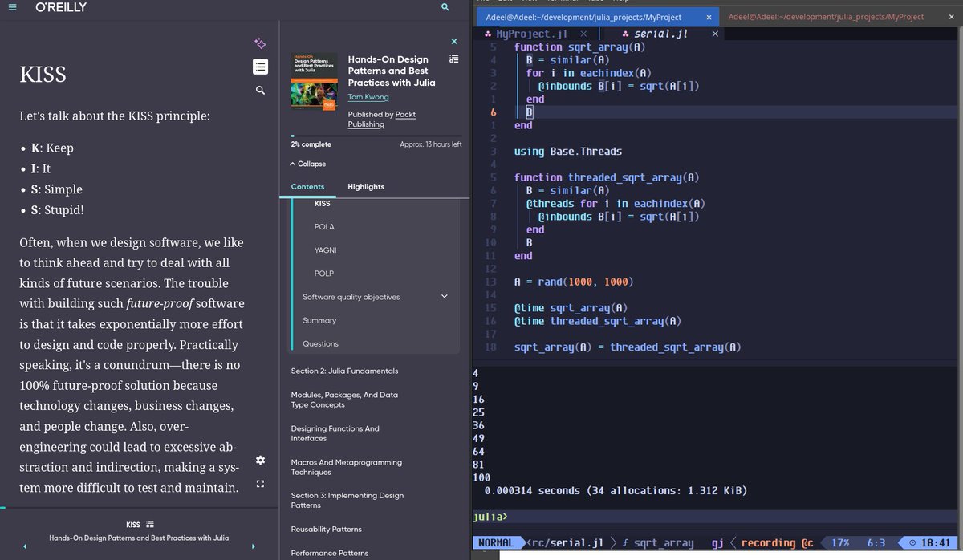Click '@time sqrt_array(A)' code line
Screen dimensions: 963x560
[571, 308]
